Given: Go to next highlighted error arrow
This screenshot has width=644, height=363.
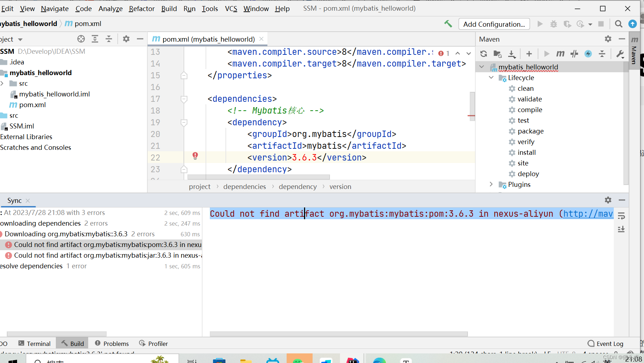Looking at the screenshot, I should pyautogui.click(x=469, y=53).
